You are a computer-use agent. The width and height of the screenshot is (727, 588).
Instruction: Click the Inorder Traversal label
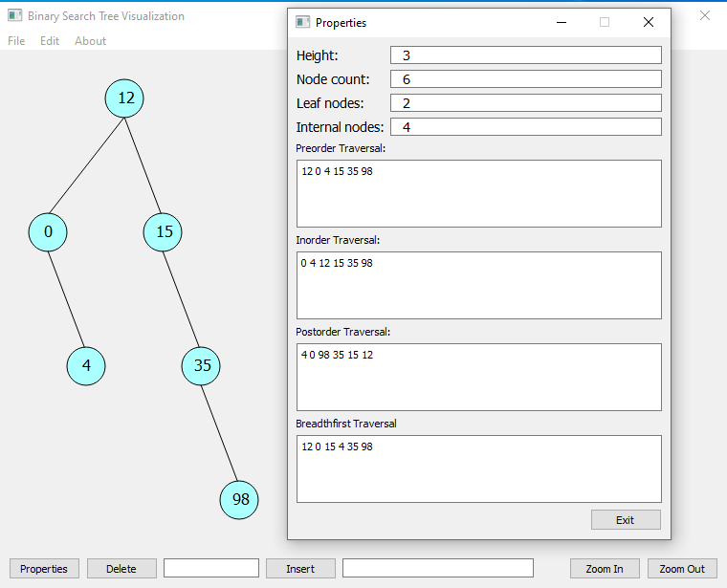[x=338, y=240]
